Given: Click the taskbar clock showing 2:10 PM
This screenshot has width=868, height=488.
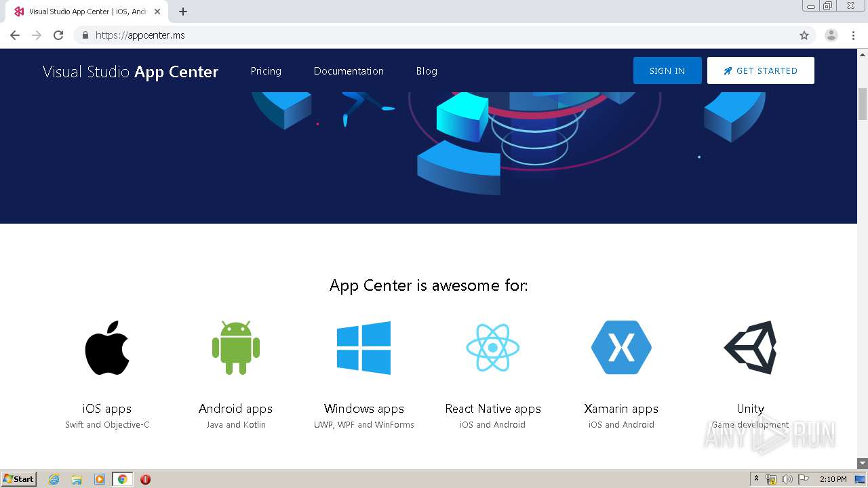Looking at the screenshot, I should [833, 479].
